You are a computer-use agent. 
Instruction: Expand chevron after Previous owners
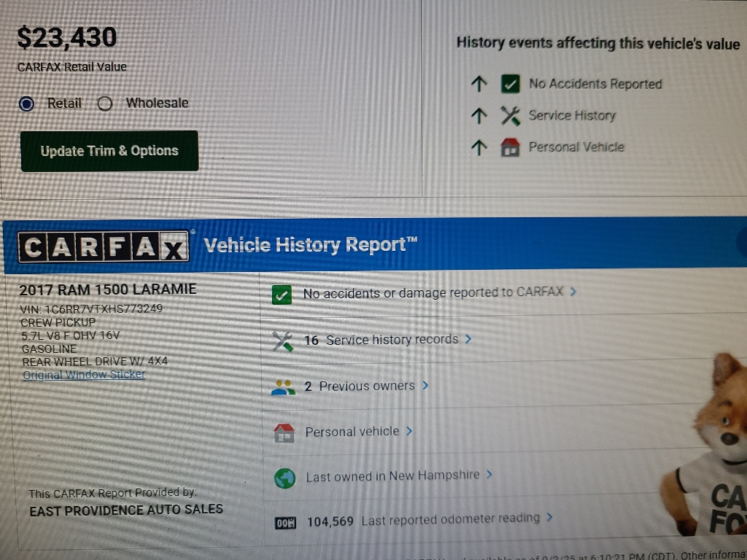click(x=425, y=385)
